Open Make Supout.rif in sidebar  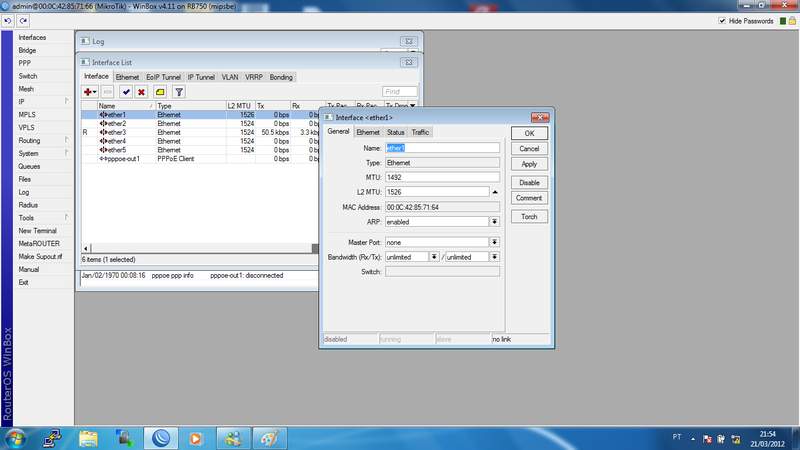(40, 256)
